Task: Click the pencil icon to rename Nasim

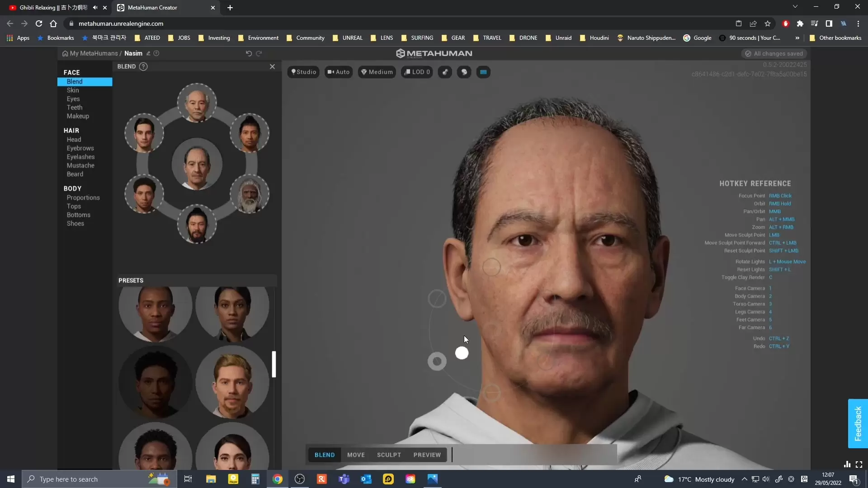Action: click(148, 53)
